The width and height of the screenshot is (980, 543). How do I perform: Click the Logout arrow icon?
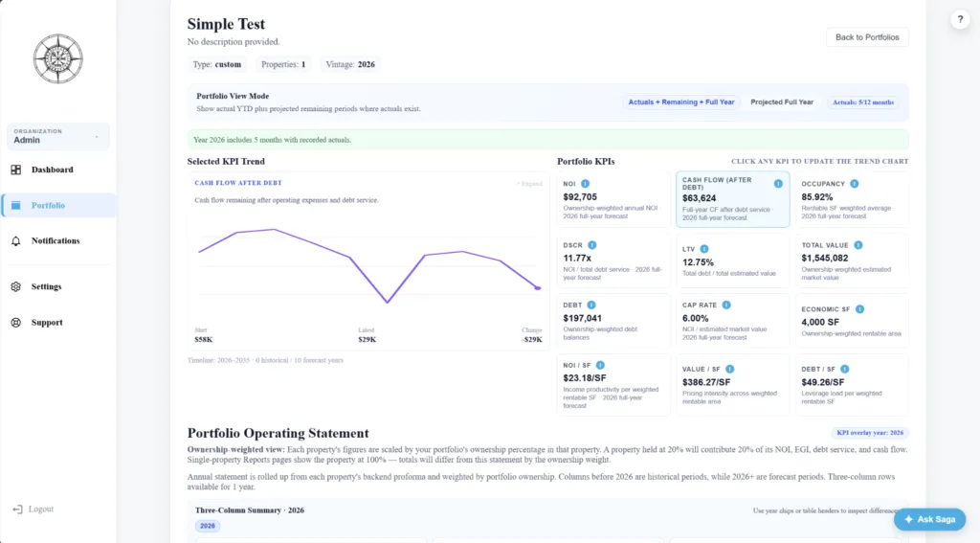point(17,509)
